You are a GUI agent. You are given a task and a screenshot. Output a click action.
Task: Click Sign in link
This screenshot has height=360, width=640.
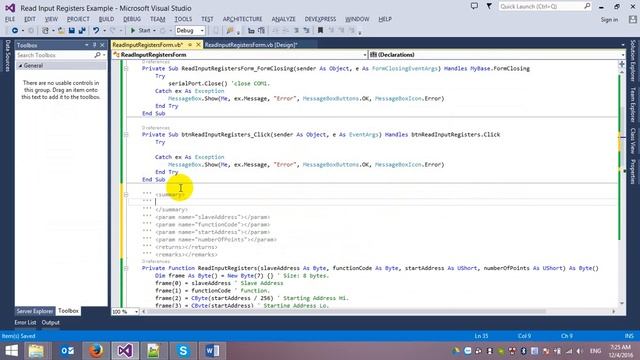point(609,20)
